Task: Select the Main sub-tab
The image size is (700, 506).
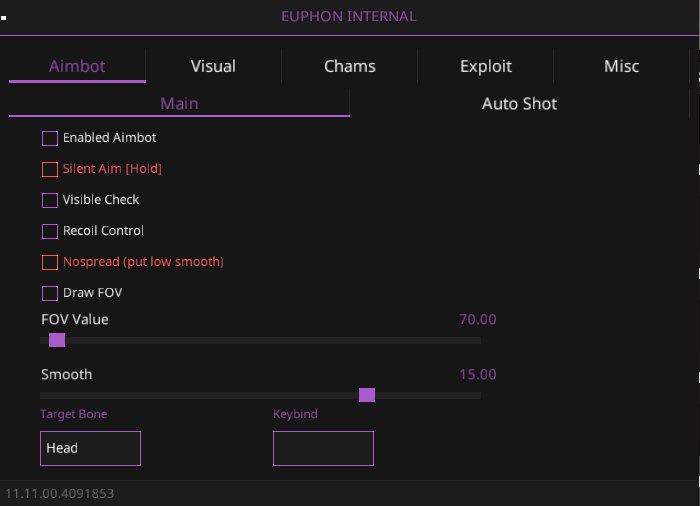Action: (179, 104)
